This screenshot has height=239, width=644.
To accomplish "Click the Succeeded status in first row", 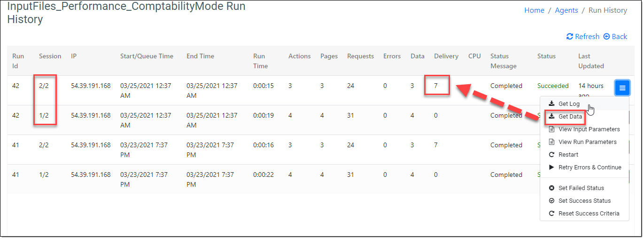I will 553,86.
